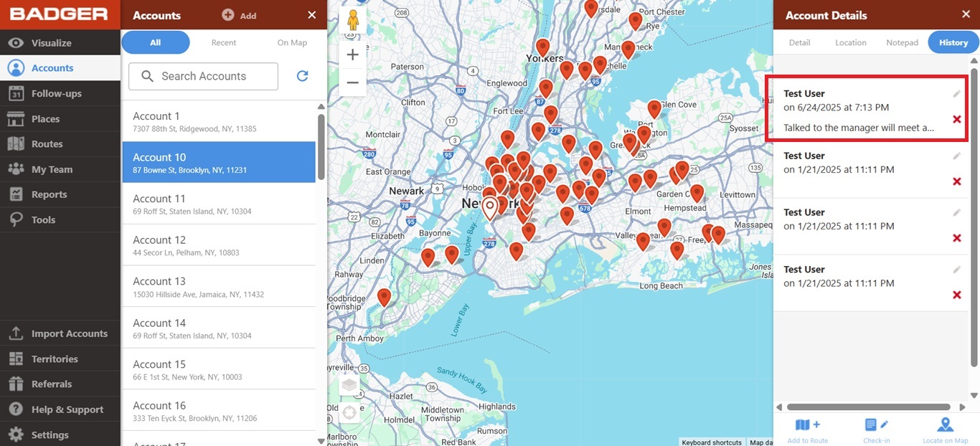Open the Notepad tab

(x=902, y=42)
